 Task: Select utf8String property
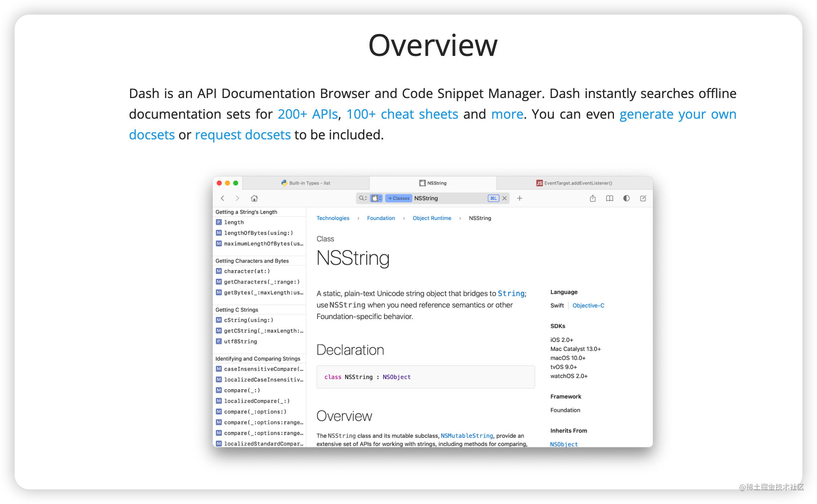259,342
